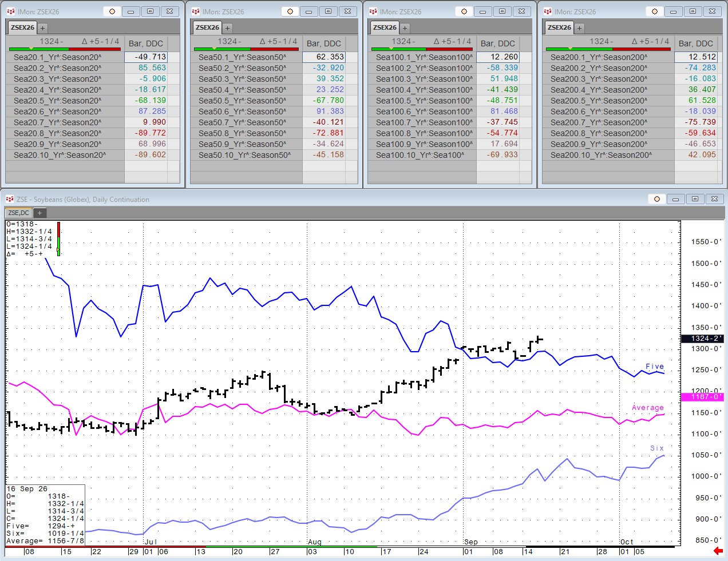728x561 pixels.
Task: Click value 62.353 cell
Action: [x=324, y=57]
